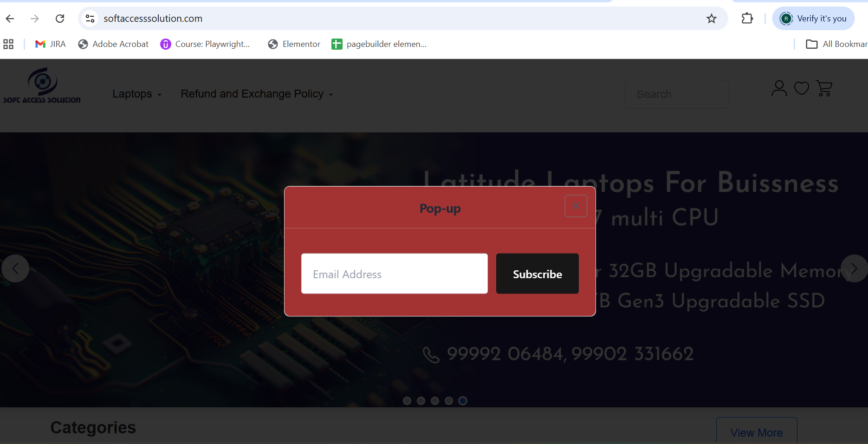Bookmark this page with star icon
Image resolution: width=868 pixels, height=444 pixels.
(712, 19)
